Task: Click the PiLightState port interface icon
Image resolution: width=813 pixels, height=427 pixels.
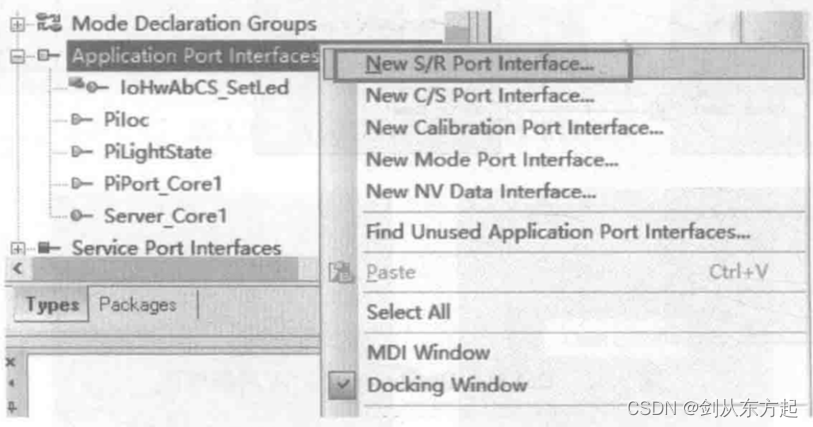Action: [x=83, y=152]
